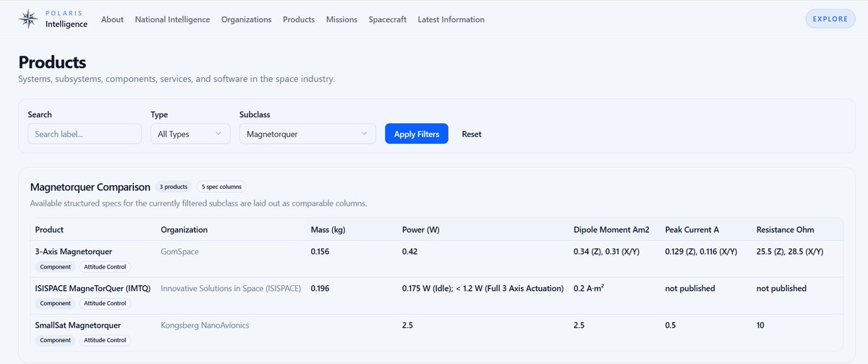Screen dimensions: 868x364
Task: Select the 0.175 W (Idle) power cell
Action: point(482,288)
